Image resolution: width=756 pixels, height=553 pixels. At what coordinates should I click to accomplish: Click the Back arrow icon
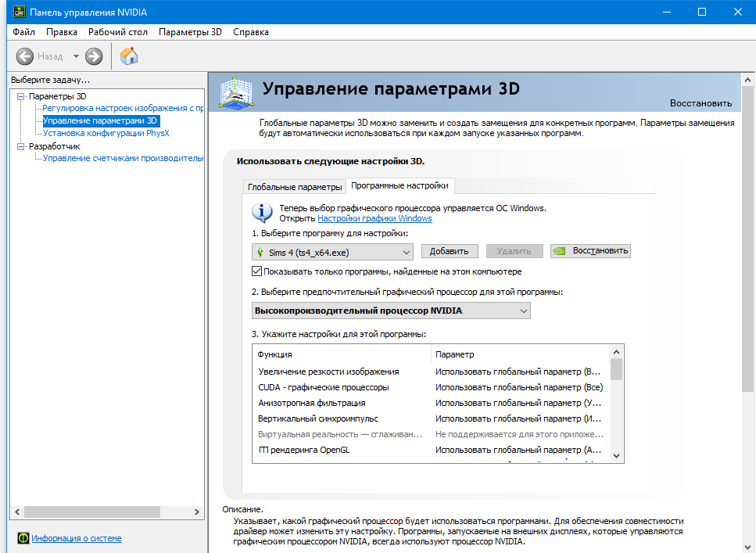(24, 56)
